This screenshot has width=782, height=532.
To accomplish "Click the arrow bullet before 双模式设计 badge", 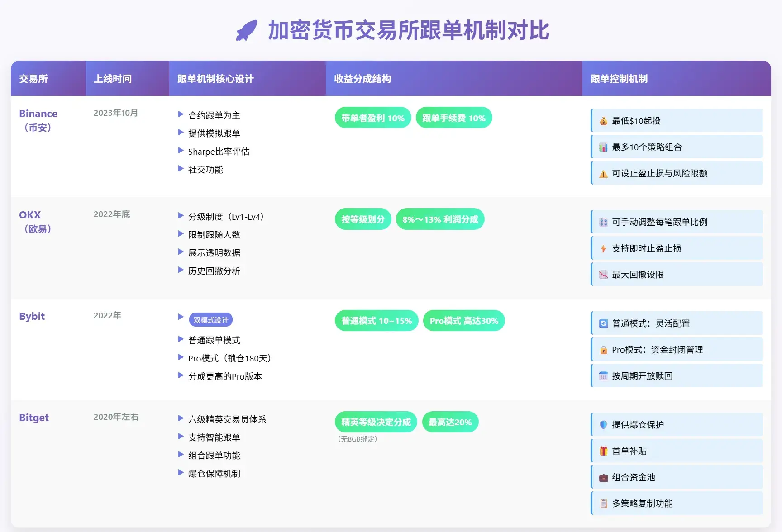I will click(x=181, y=317).
